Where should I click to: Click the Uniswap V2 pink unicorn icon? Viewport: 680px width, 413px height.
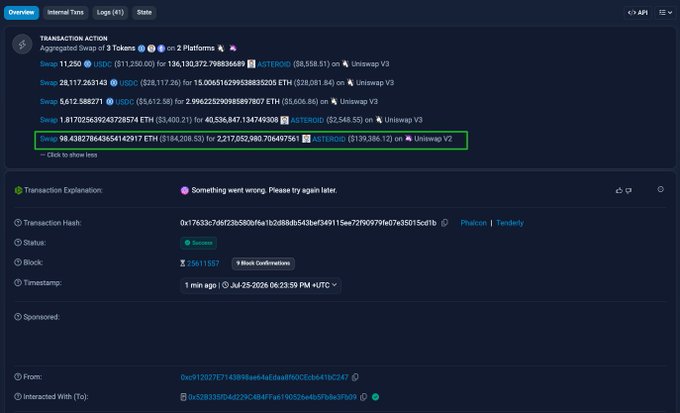pos(408,138)
